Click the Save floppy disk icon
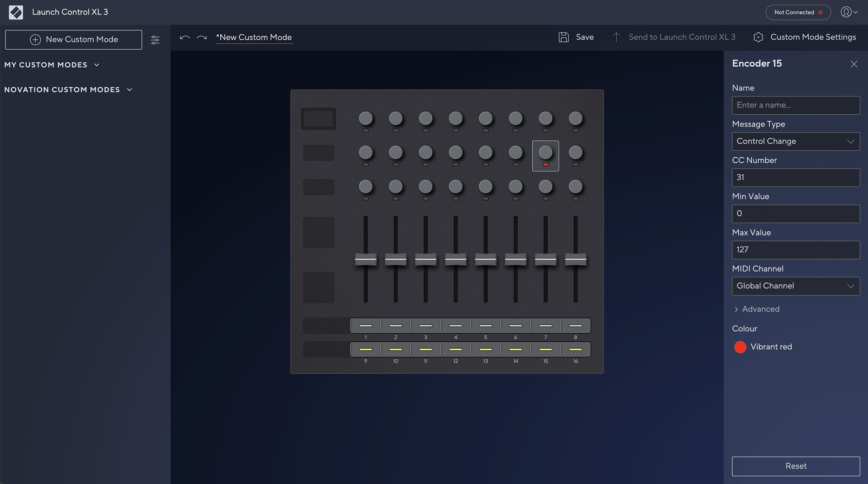 [x=563, y=37]
